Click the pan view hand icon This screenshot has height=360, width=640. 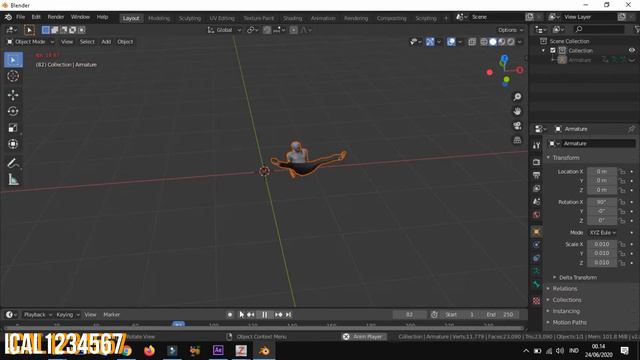(517, 111)
